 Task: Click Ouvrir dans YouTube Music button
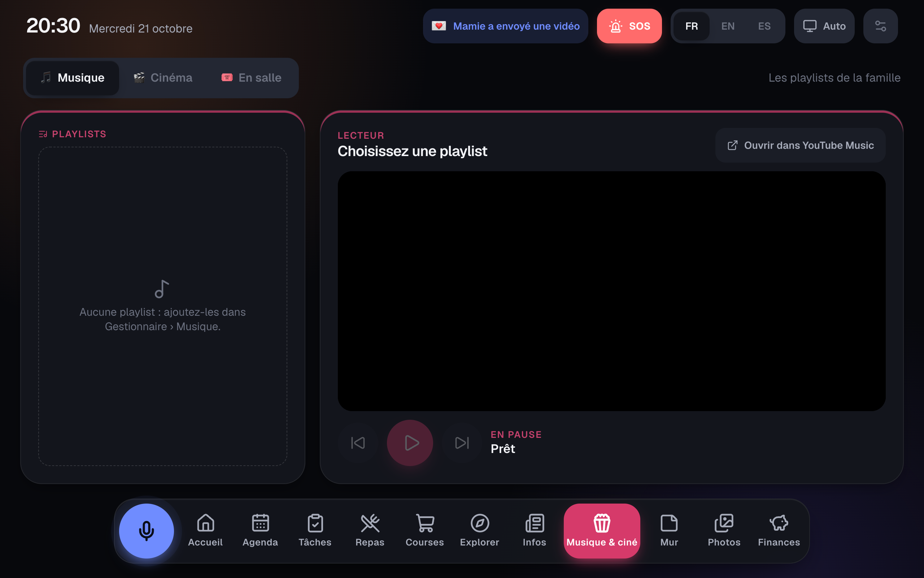click(x=800, y=145)
